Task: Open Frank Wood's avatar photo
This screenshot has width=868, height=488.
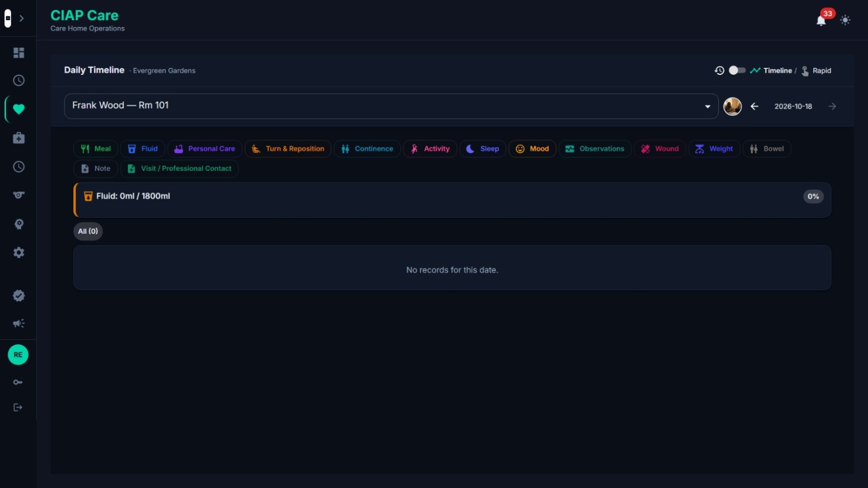Action: (732, 106)
